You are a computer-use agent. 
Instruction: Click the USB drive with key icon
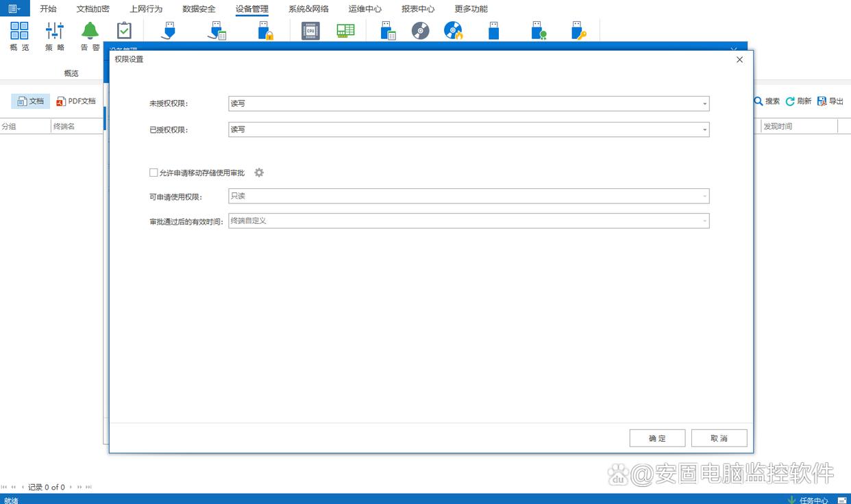tap(579, 31)
